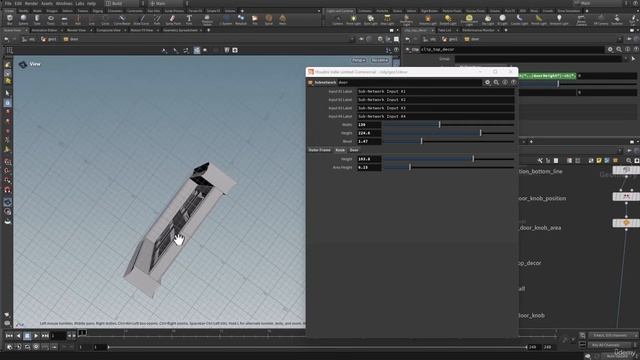The height and width of the screenshot is (360, 640).
Task: Open the File menu
Action: click(x=8, y=3)
